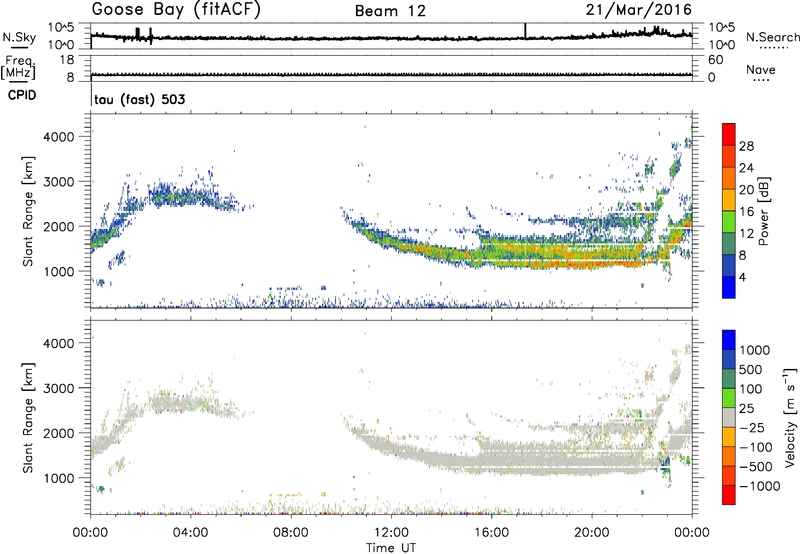This screenshot has height=554, width=800.
Task: Click the '3000' tick of the velocity panel
Action: pos(58,388)
